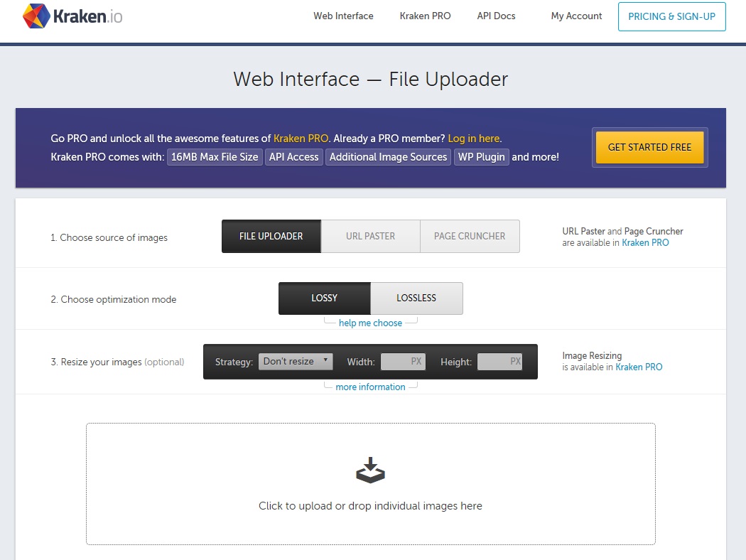Image resolution: width=746 pixels, height=560 pixels.
Task: Click the help me choose link
Action: pos(370,323)
